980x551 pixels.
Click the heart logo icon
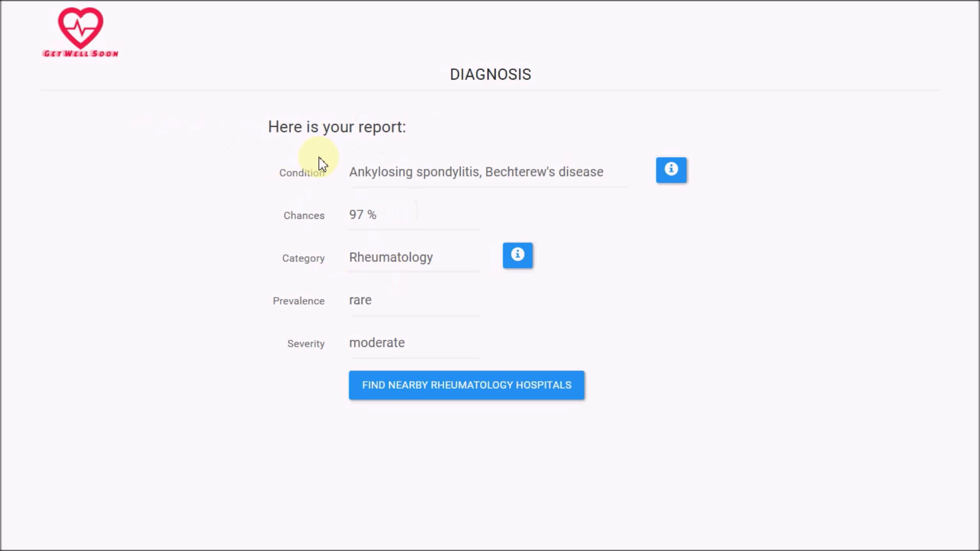[81, 28]
